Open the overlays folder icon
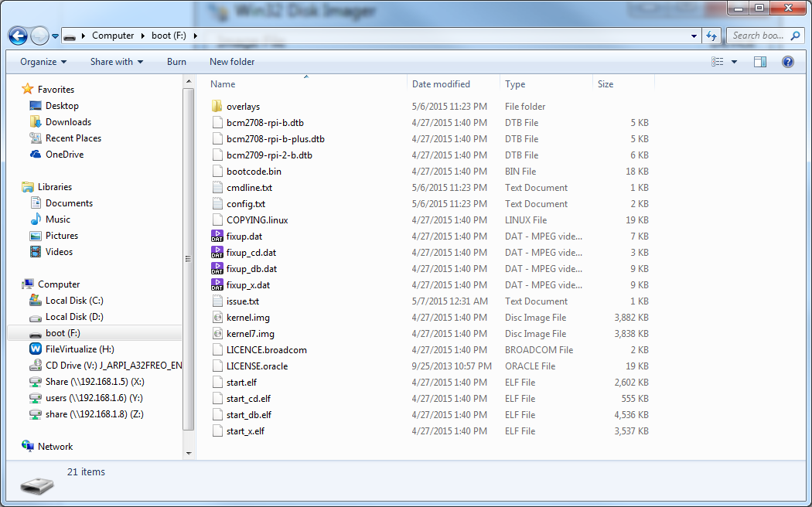812x507 pixels. coord(217,107)
